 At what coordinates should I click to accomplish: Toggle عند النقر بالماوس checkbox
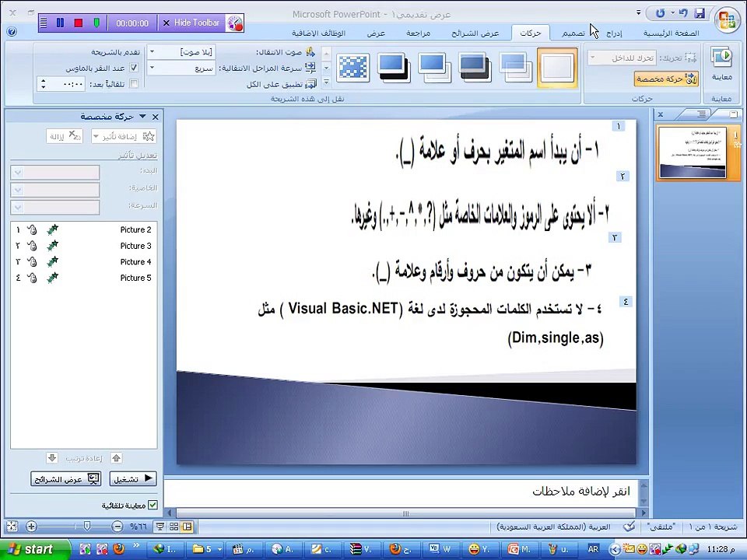point(134,68)
